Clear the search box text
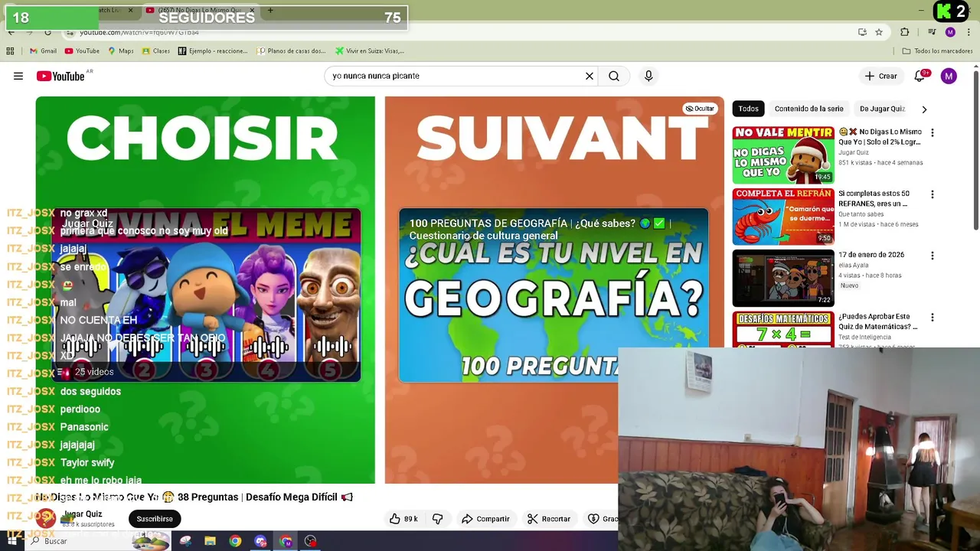 coord(590,76)
